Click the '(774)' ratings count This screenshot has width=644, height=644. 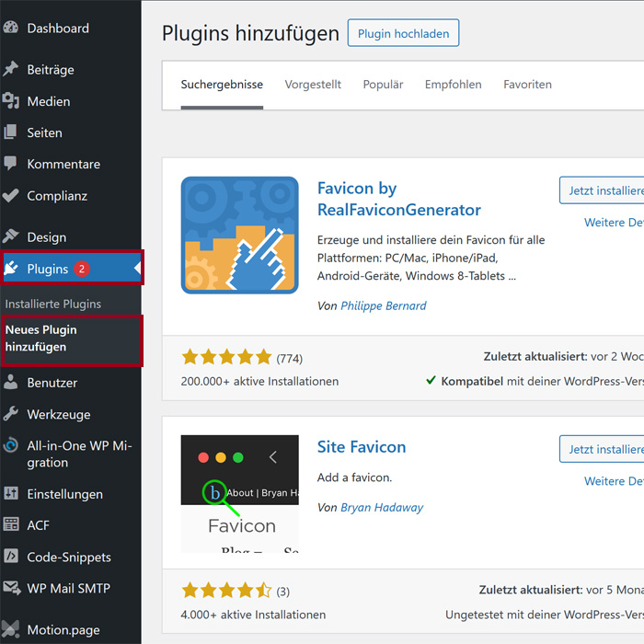click(290, 359)
